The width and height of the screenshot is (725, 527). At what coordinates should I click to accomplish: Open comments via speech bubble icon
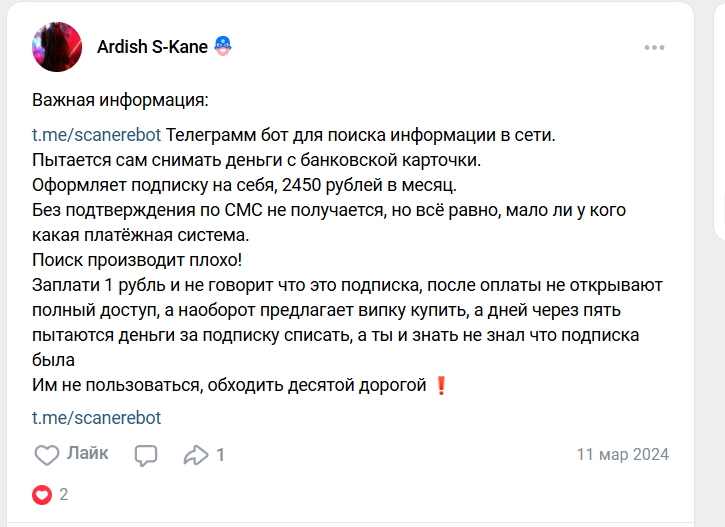tap(146, 455)
